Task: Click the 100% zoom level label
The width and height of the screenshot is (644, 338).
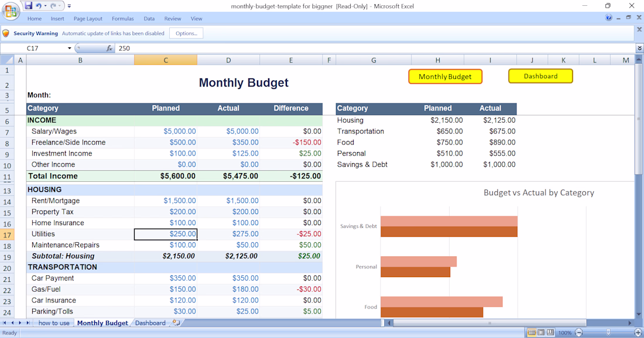Action: [x=565, y=333]
